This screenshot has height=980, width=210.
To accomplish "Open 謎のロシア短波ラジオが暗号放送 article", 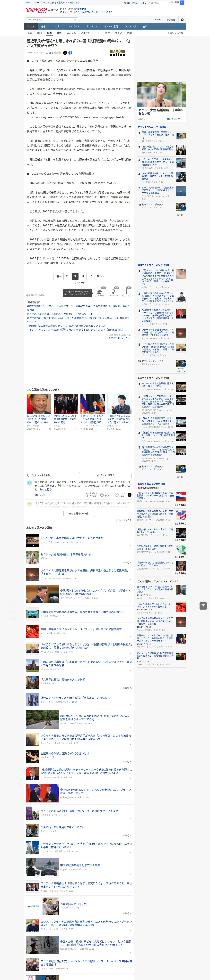I will coord(75,698).
